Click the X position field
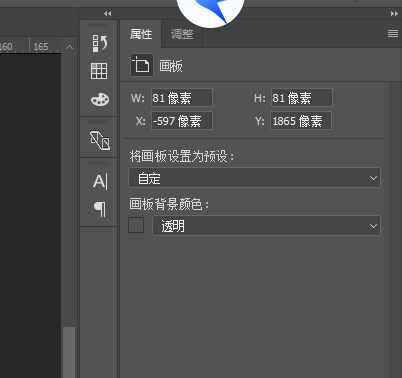This screenshot has width=402, height=378. tap(182, 120)
